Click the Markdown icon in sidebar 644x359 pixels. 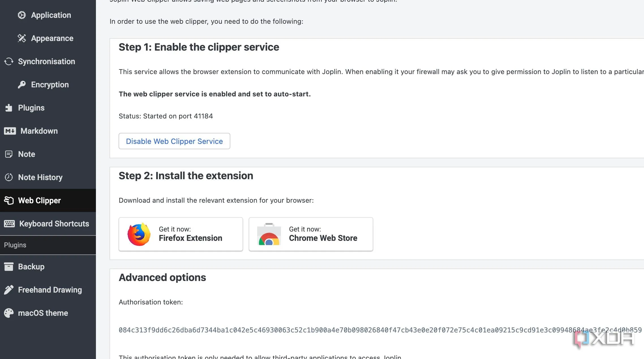[10, 131]
